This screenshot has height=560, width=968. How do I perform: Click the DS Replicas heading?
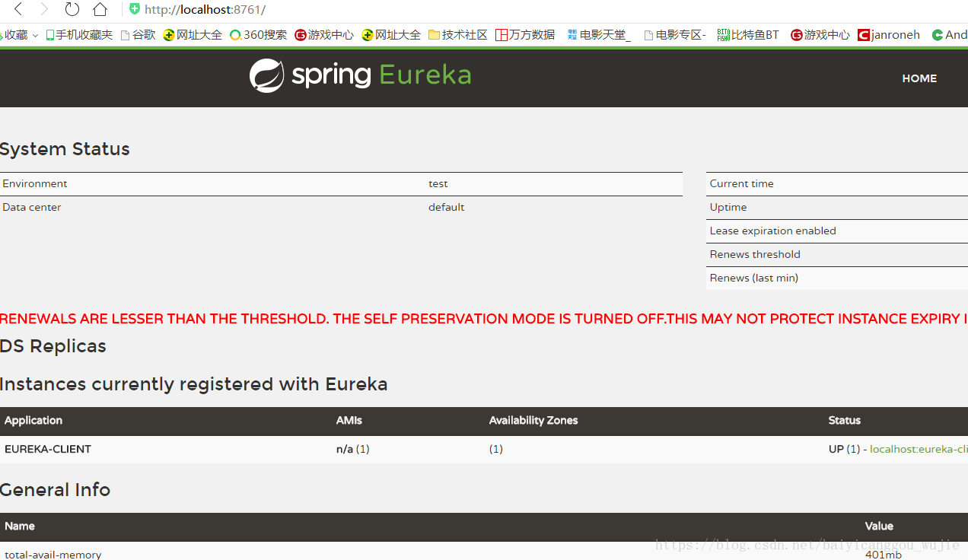coord(53,346)
